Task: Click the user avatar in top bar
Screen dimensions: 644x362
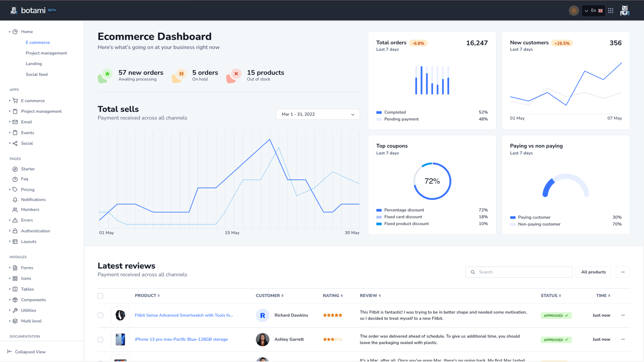Action: (624, 11)
